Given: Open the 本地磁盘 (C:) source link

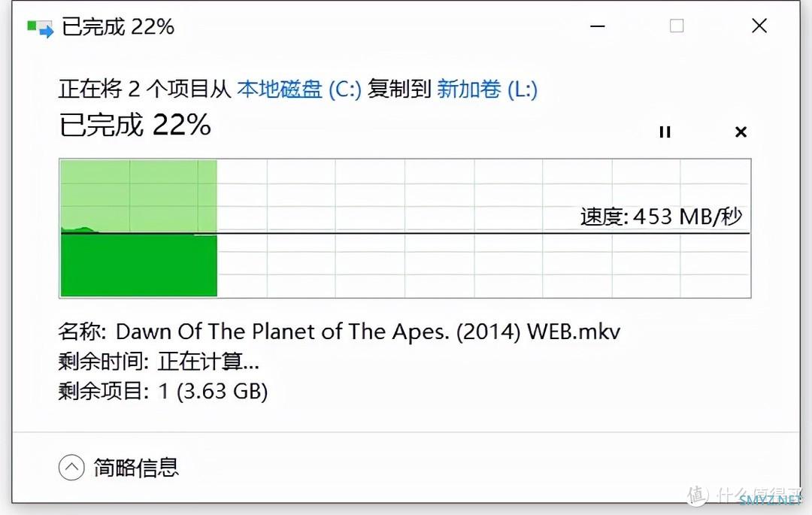Looking at the screenshot, I should (x=298, y=89).
